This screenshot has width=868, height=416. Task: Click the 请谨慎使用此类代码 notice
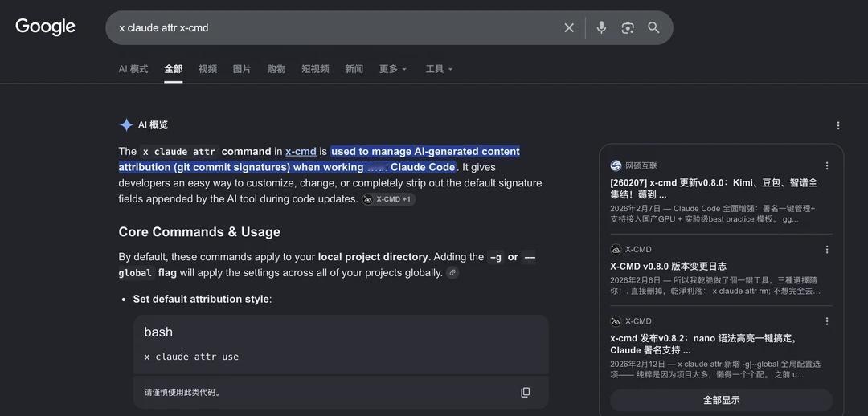182,392
